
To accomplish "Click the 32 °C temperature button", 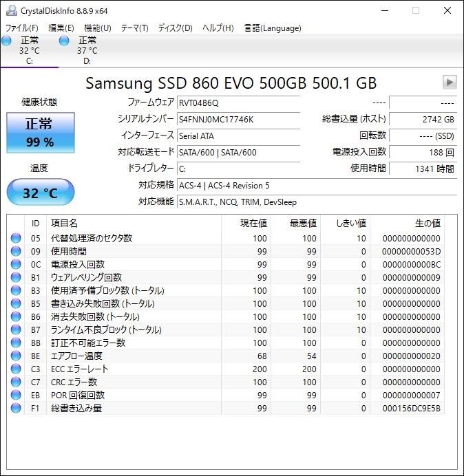I will tap(41, 192).
